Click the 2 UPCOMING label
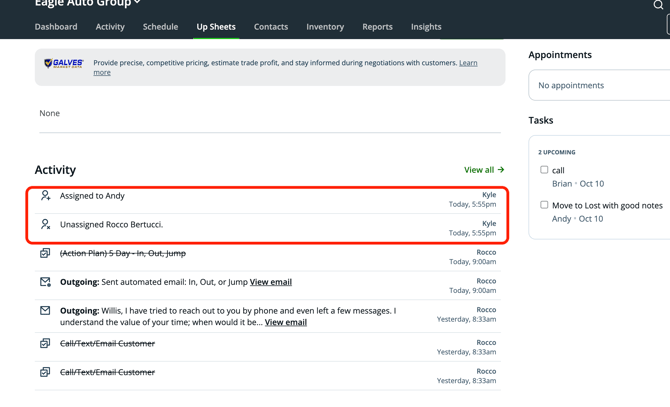Screen dimensions: 670x407 tap(557, 152)
